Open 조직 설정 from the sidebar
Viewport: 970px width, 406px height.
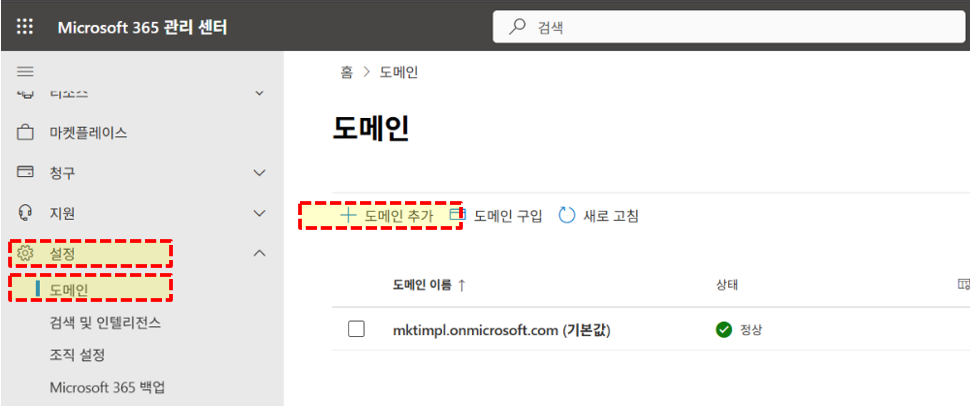[x=77, y=355]
